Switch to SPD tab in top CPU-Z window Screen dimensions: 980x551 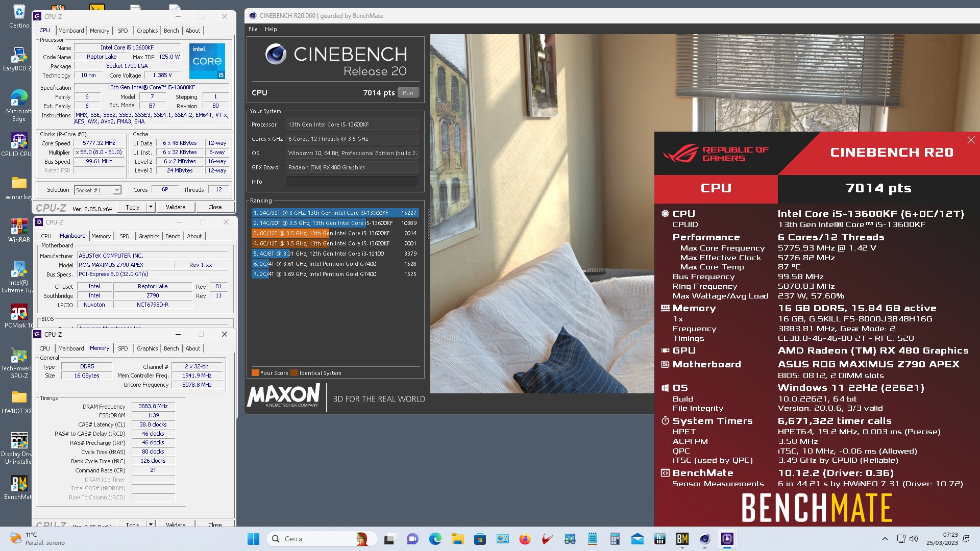pos(123,31)
